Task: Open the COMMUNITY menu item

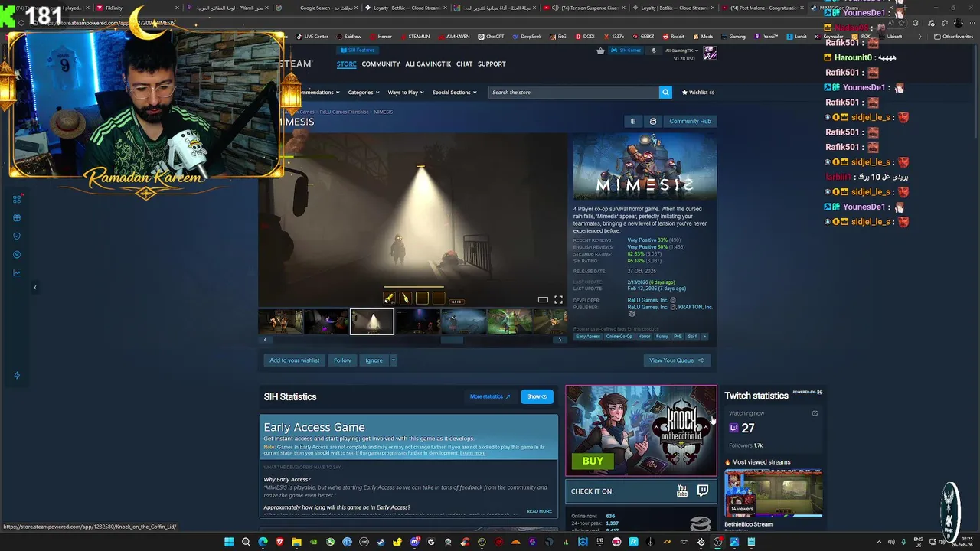Action: click(381, 64)
